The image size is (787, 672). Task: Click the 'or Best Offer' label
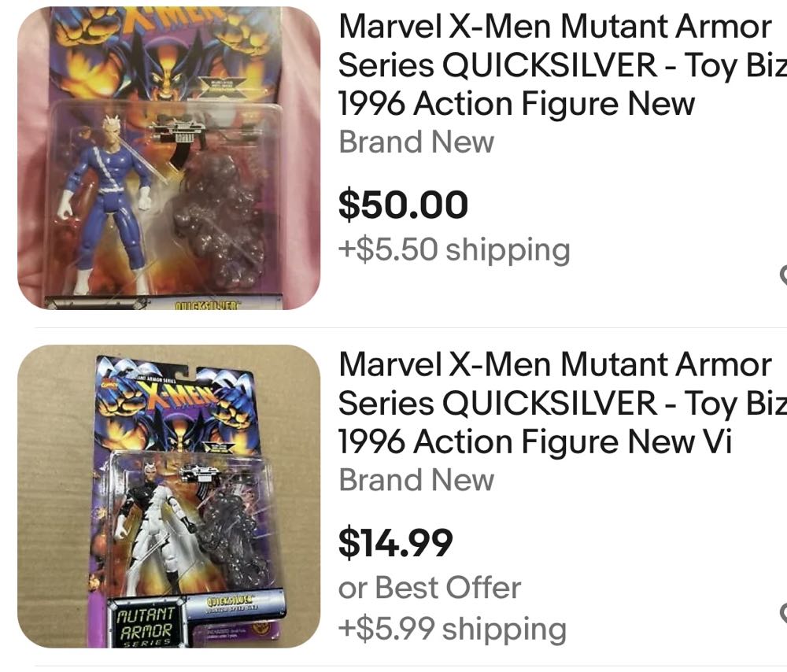(x=430, y=587)
